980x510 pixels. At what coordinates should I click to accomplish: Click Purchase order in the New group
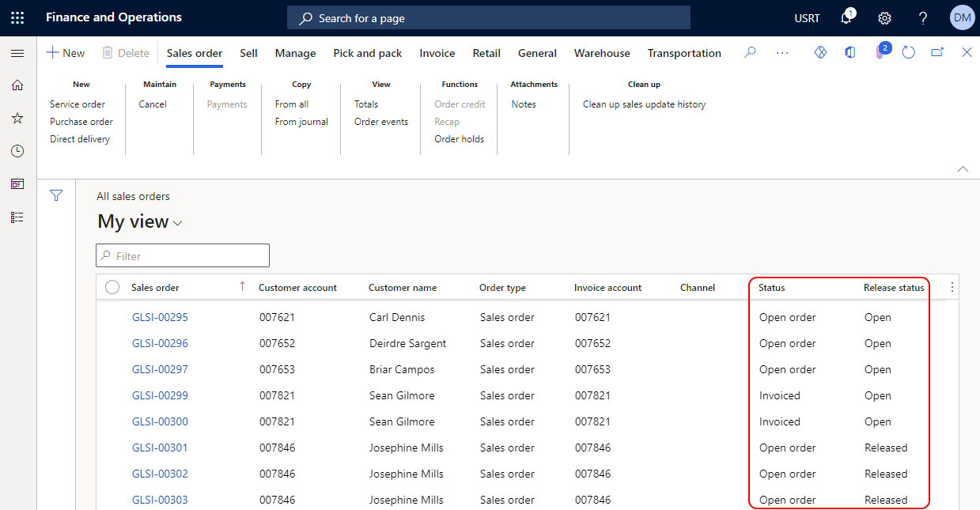coord(81,122)
